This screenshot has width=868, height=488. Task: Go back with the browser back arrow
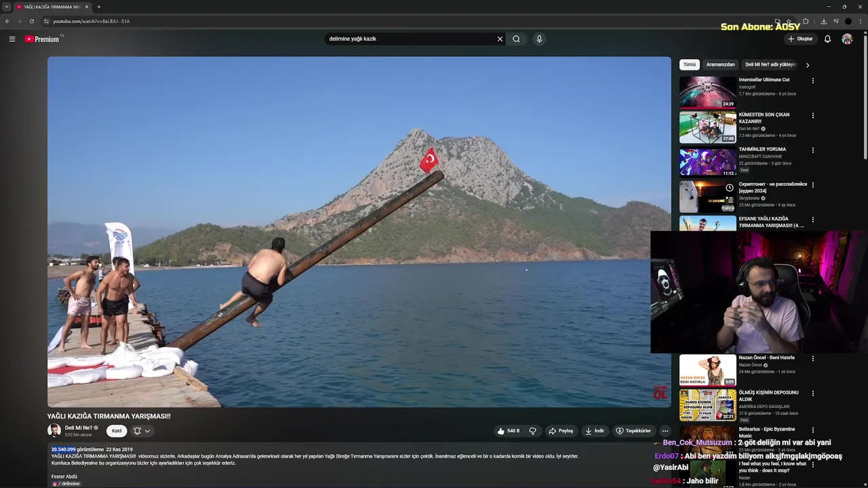pos(7,21)
